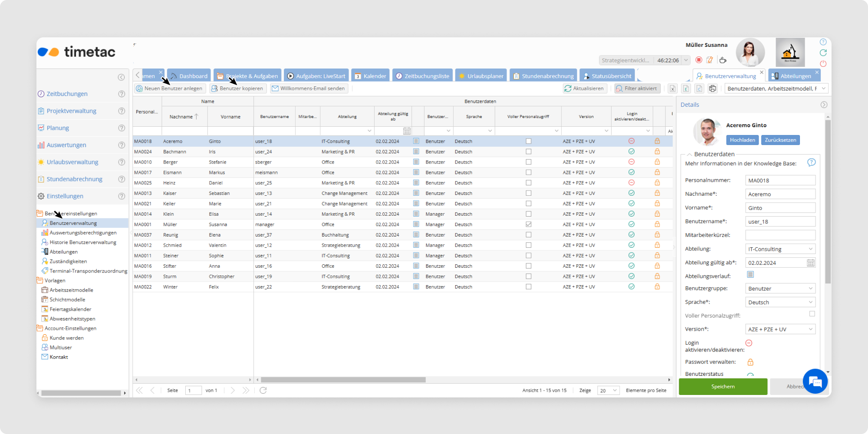Toggle full personnel access checkbox for Müller

(x=528, y=224)
